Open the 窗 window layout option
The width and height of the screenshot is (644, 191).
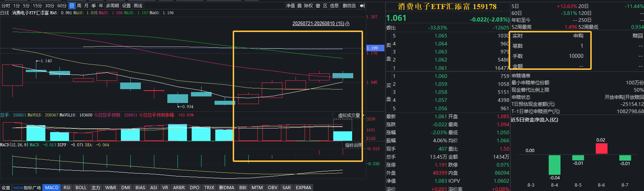pyautogui.click(x=318, y=5)
